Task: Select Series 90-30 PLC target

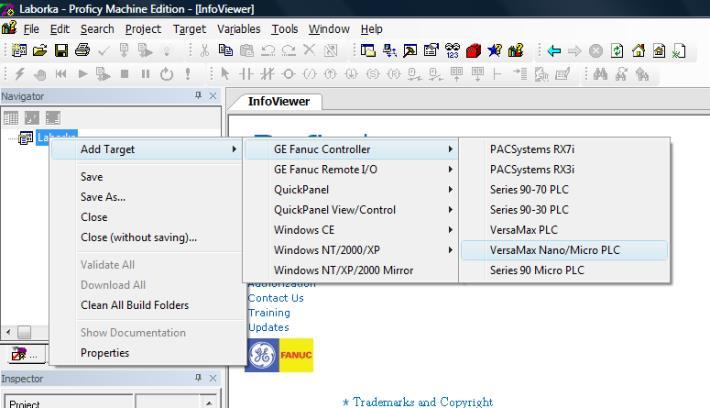Action: pos(564,210)
